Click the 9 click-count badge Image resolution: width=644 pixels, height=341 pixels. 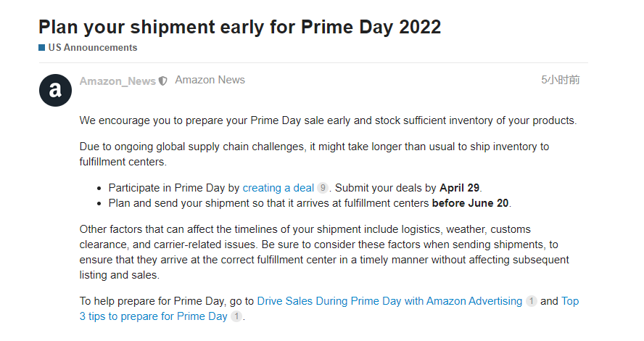[323, 188]
